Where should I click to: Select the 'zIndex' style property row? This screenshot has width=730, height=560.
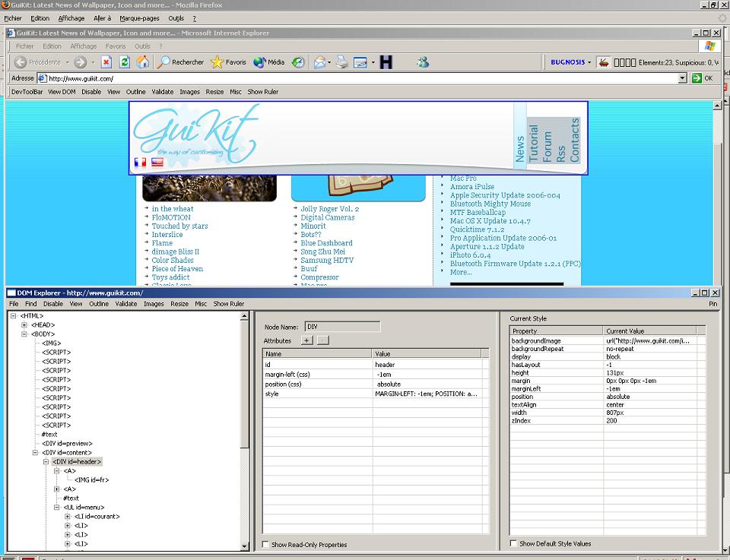603,420
